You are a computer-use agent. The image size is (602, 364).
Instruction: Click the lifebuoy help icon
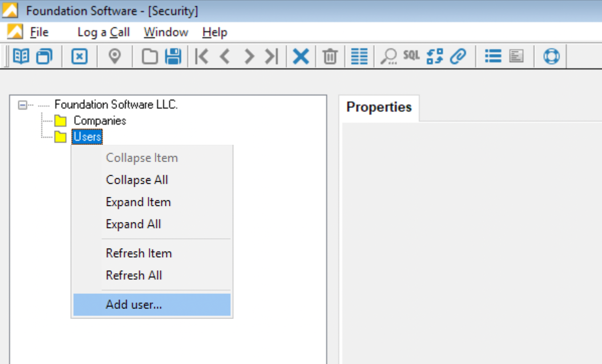pos(551,56)
